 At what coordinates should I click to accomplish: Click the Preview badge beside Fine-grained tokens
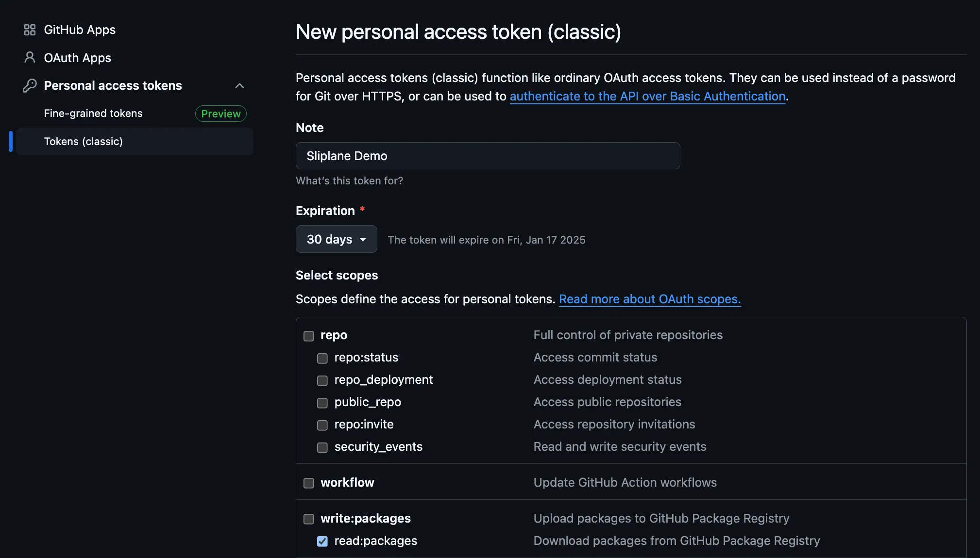pos(221,114)
